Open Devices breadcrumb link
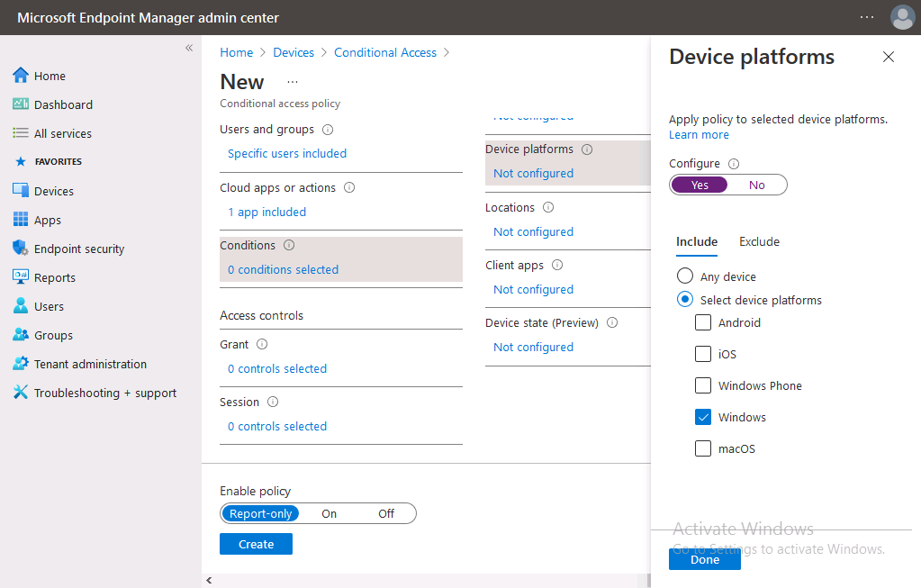 click(x=293, y=52)
